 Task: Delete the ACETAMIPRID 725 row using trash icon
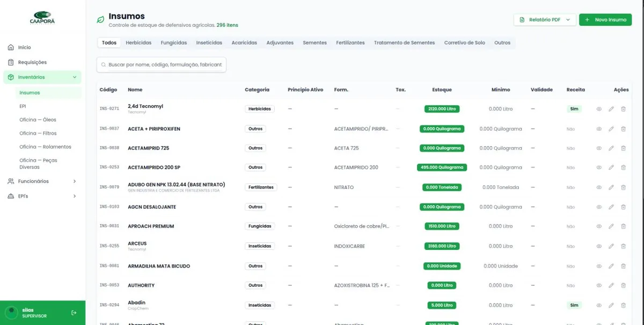click(623, 148)
